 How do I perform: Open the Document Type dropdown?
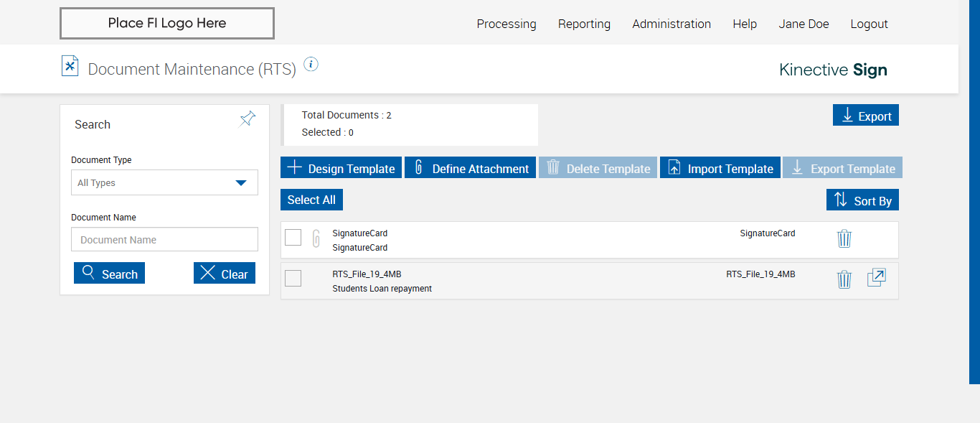[164, 182]
